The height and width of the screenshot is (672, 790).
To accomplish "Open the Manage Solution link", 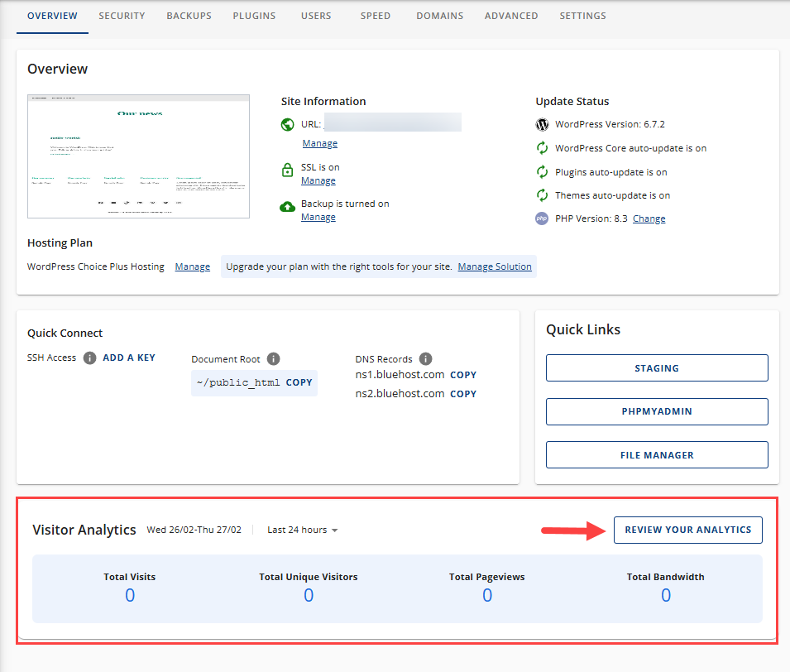I will (x=495, y=266).
